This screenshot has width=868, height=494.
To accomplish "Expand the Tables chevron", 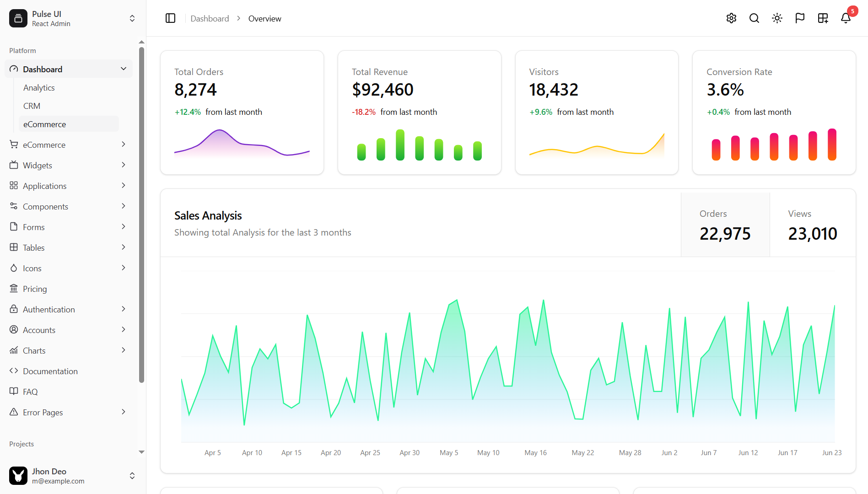I will [124, 247].
